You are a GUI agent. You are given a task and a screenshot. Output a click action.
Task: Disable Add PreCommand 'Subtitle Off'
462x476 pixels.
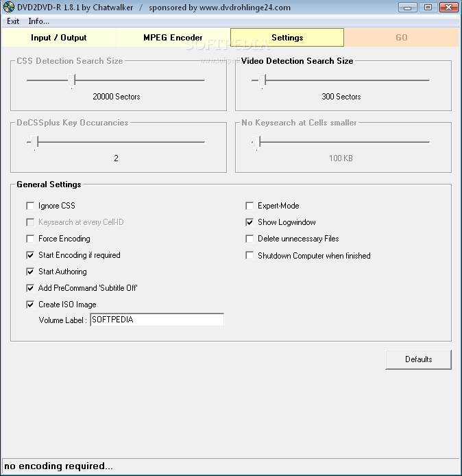coord(30,288)
